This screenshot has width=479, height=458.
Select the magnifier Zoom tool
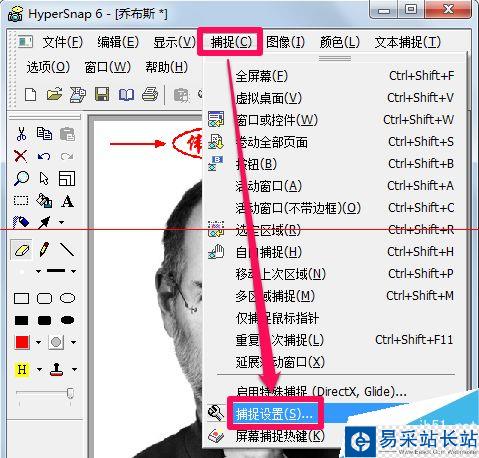(21, 179)
